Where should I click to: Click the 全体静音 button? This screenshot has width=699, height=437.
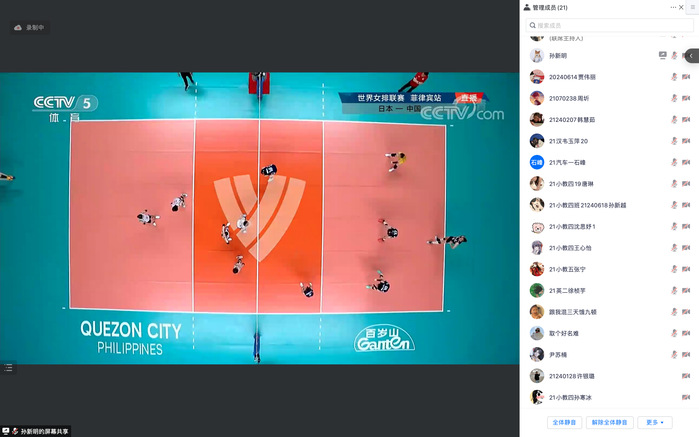tap(564, 422)
